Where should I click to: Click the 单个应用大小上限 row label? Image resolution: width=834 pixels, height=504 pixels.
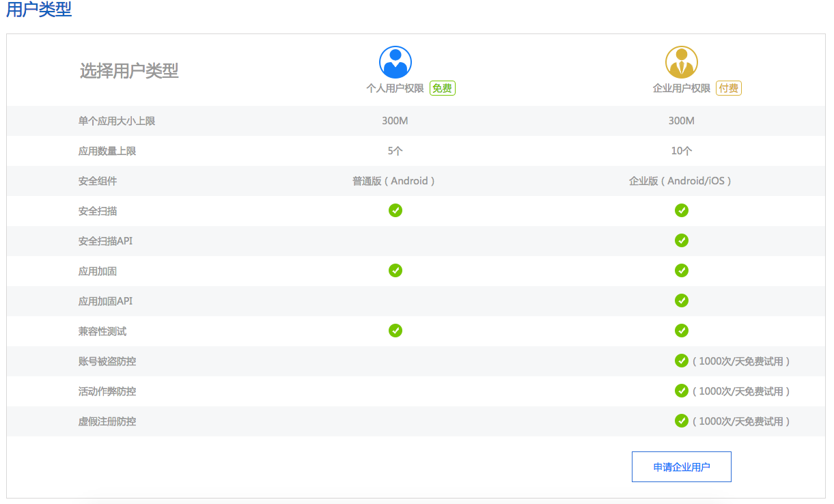[x=117, y=121]
